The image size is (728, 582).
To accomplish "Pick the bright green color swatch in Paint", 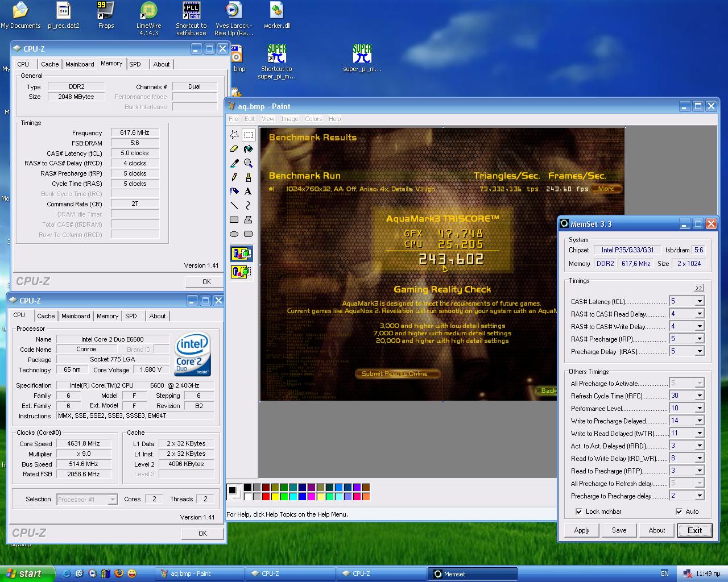I will (x=284, y=496).
